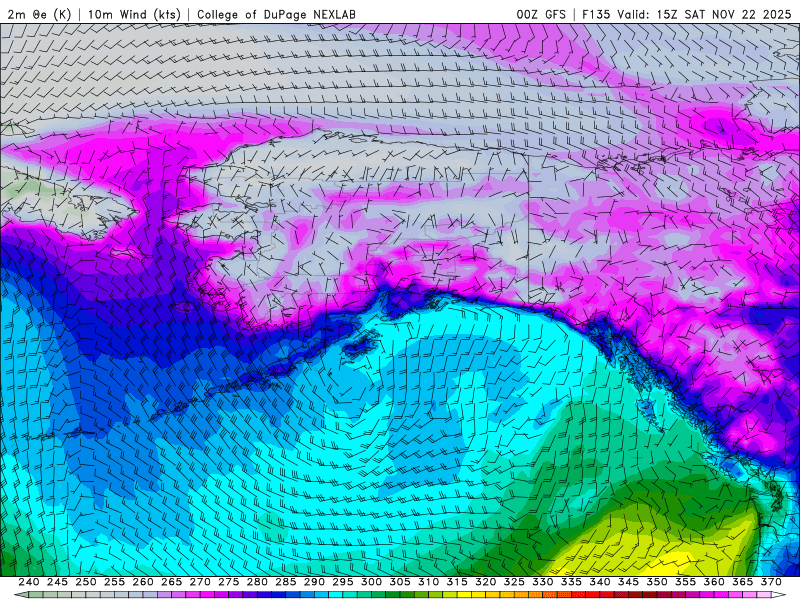Click the right arrow end of color bar

tap(779, 595)
